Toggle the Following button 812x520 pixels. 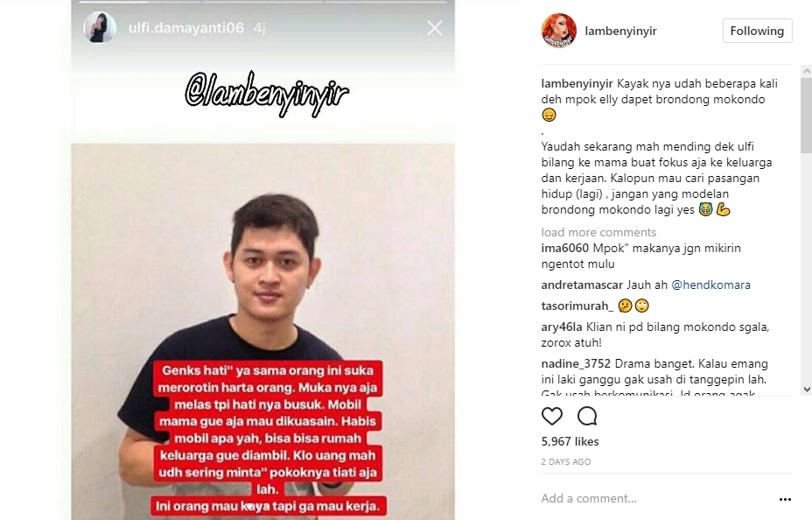[x=757, y=31]
